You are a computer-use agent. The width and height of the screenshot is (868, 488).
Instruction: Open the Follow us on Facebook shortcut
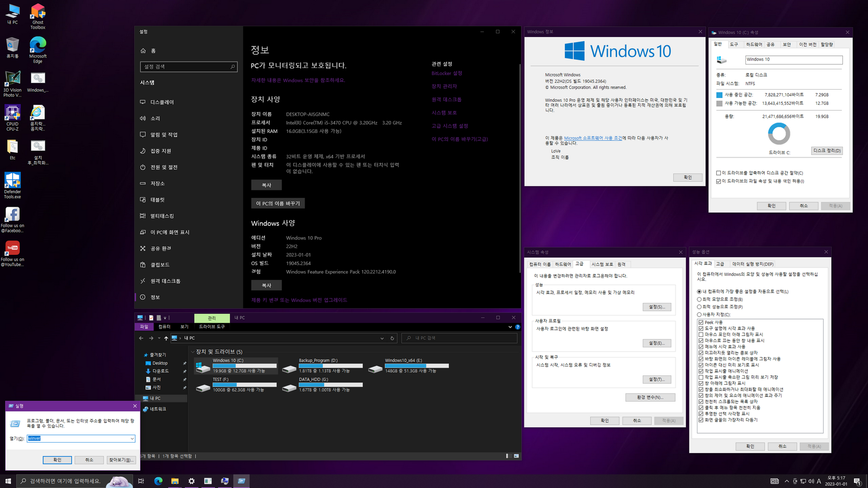(x=12, y=219)
